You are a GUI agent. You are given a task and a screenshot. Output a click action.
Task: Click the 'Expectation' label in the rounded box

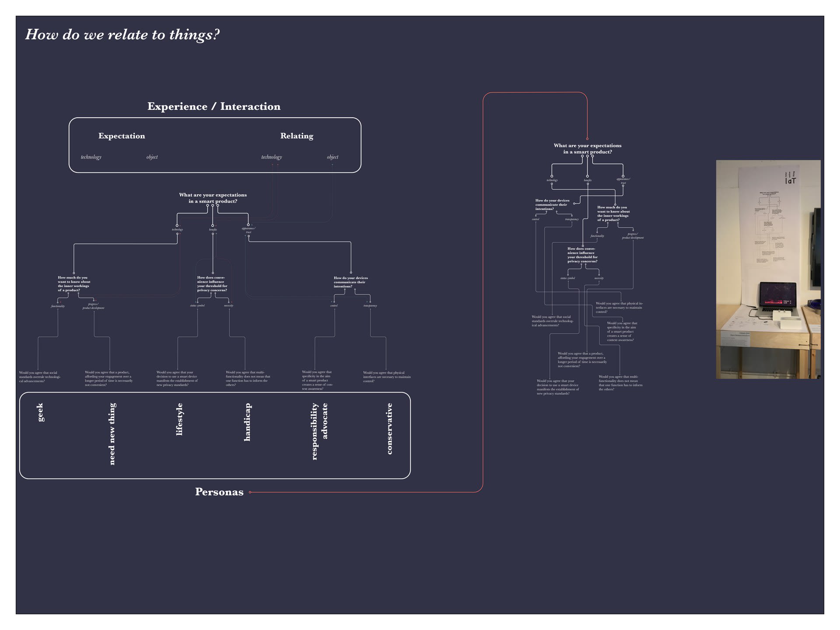coord(122,136)
